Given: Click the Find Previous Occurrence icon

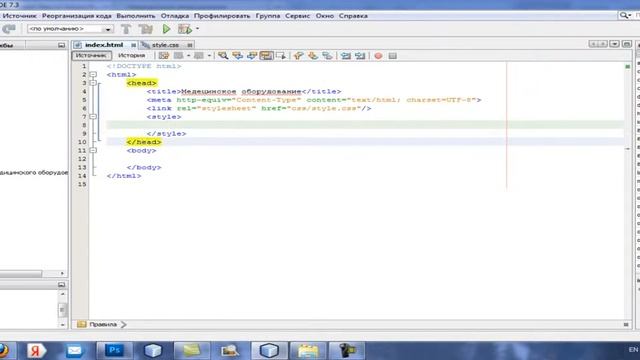Looking at the screenshot, I should click(238, 56).
